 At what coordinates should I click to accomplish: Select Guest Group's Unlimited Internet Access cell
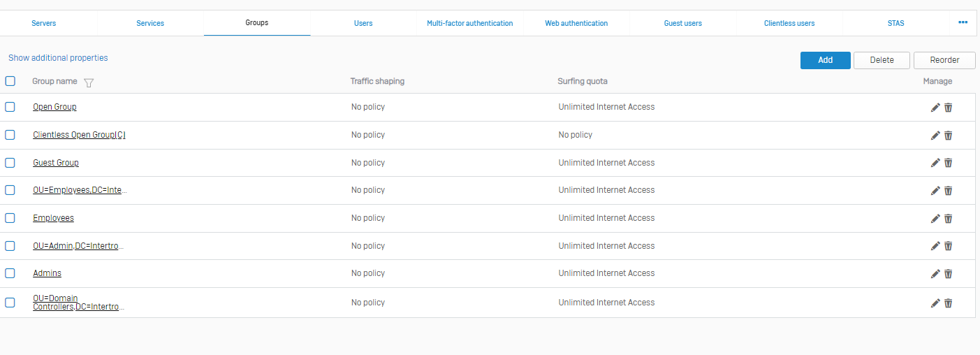click(606, 163)
